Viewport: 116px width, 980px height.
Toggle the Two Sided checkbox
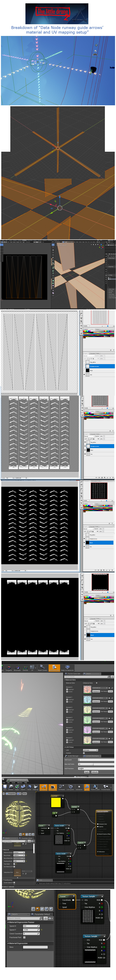click(x=14, y=864)
